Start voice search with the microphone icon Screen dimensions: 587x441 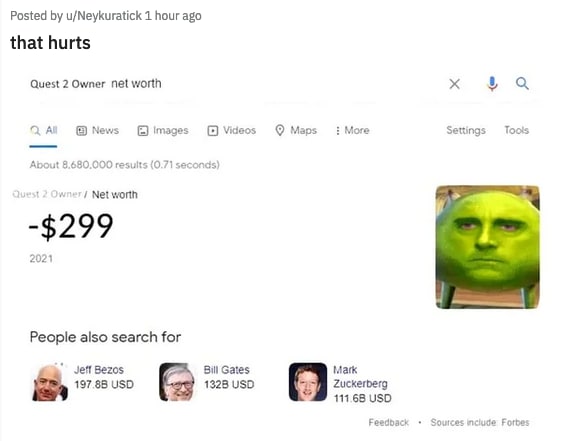492,83
